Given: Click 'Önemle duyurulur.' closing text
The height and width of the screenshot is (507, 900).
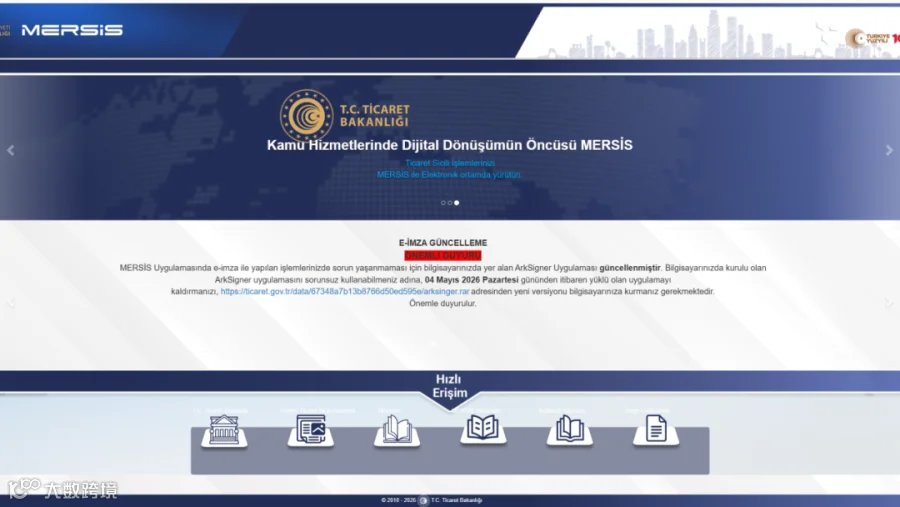Looking at the screenshot, I should [443, 303].
